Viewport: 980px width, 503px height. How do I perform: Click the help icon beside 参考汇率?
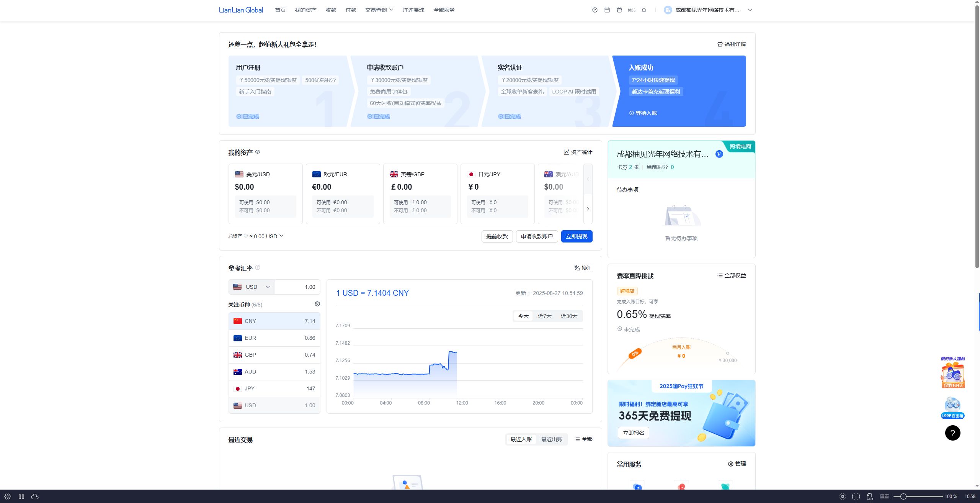[258, 267]
